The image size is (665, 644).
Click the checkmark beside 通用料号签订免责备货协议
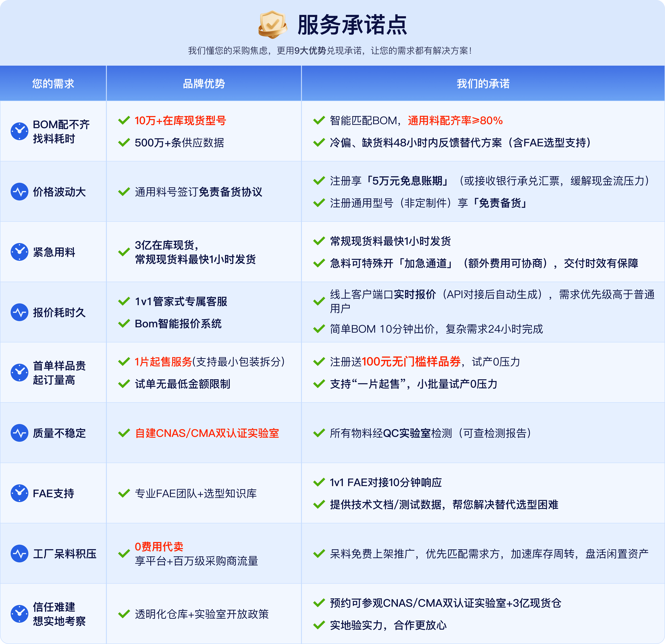click(124, 192)
